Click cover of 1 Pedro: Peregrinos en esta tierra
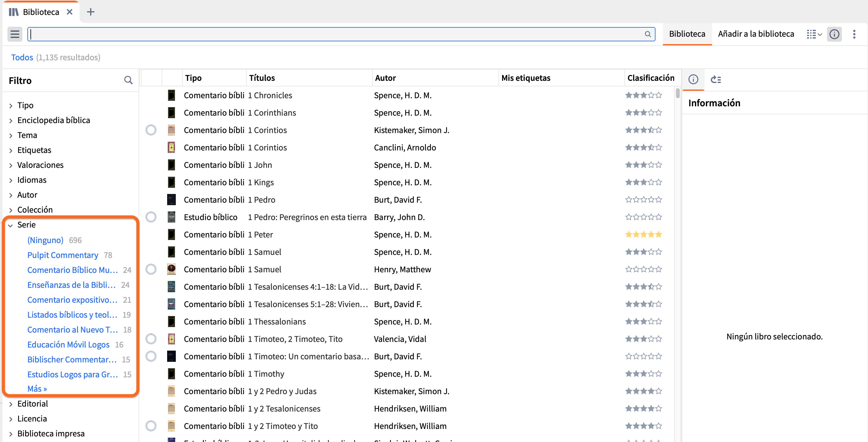This screenshot has width=868, height=442. coord(171,217)
